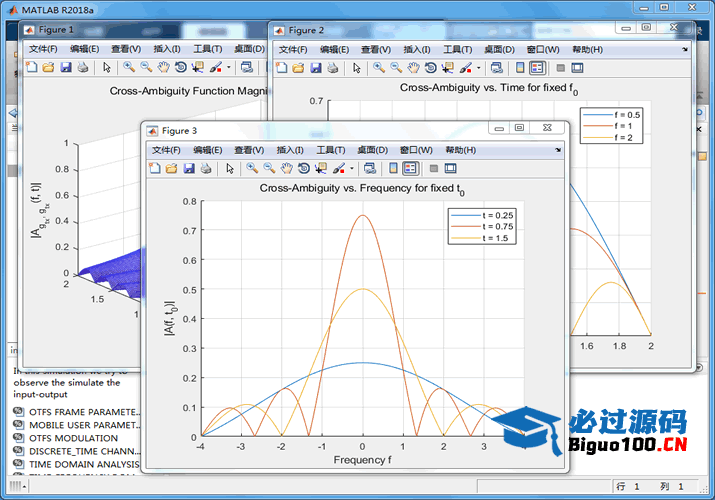Click Show Plot Tools button in Figure 3
This screenshot has width=715, height=500.
(450, 169)
